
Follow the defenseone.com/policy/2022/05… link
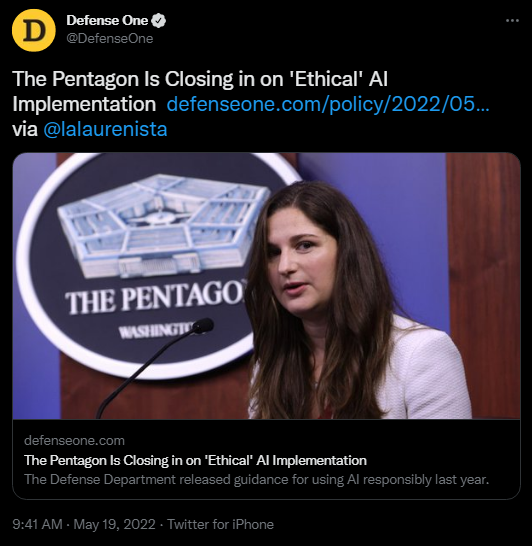coord(328,104)
